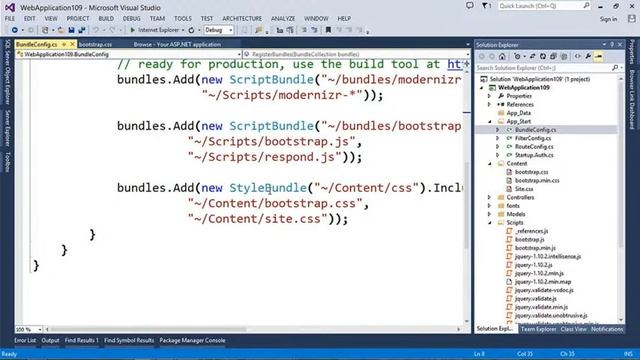The height and width of the screenshot is (360, 640).
Task: Click Sync with Active Document icon
Action: (x=532, y=56)
